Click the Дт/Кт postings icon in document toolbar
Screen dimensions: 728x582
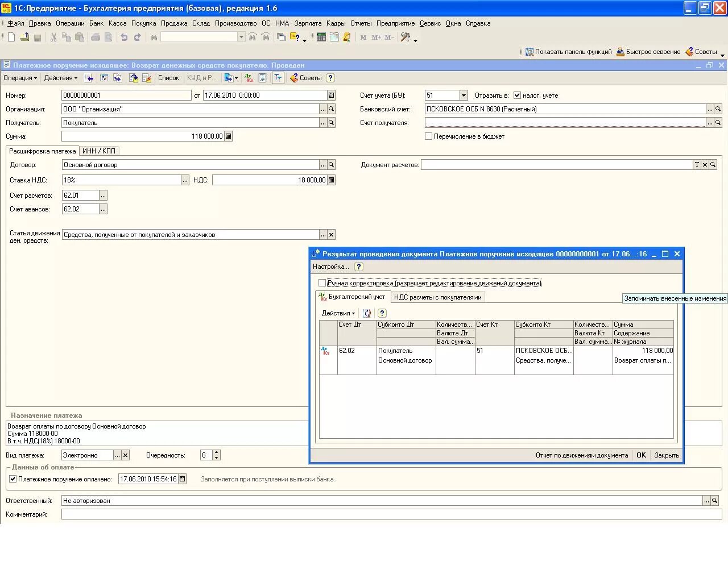click(249, 78)
